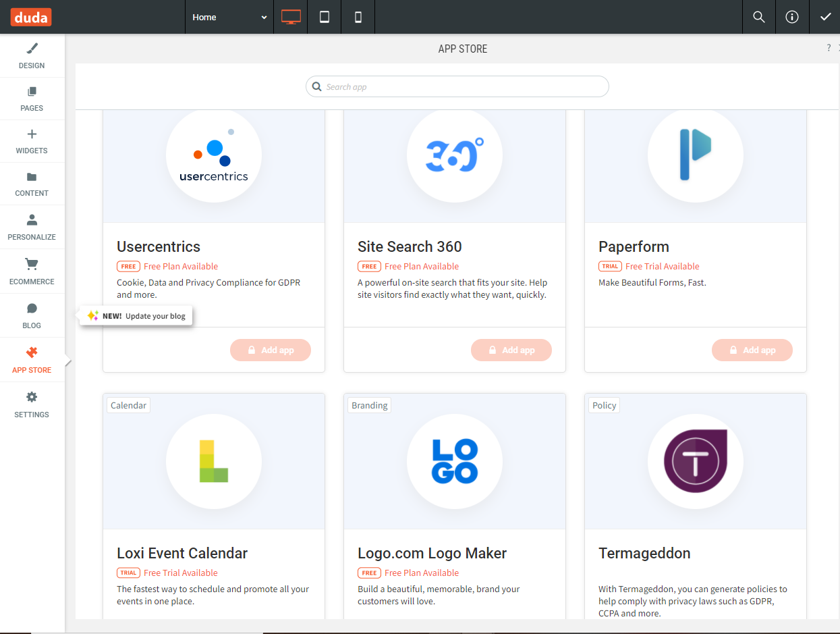Open the Home page selector dropdown
The height and width of the screenshot is (634, 840).
tap(229, 17)
